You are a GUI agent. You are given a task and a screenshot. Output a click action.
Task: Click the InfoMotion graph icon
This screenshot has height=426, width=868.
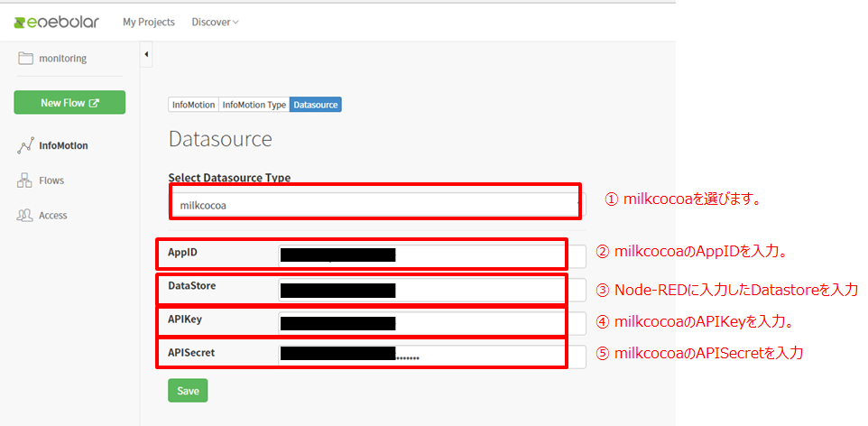tap(25, 145)
